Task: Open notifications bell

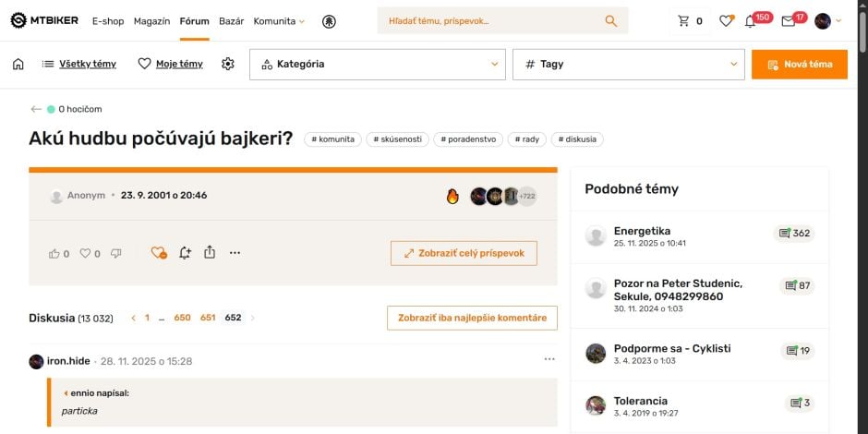Action: [751, 21]
